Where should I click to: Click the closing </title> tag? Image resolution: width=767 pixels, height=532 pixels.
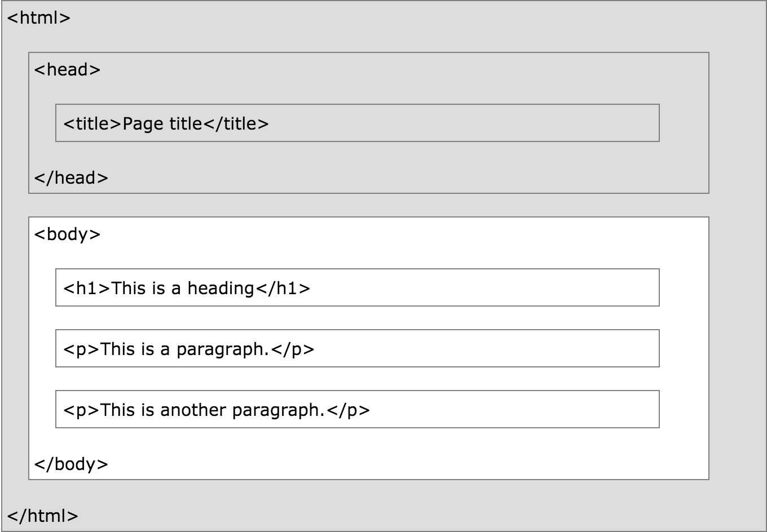[x=235, y=124]
